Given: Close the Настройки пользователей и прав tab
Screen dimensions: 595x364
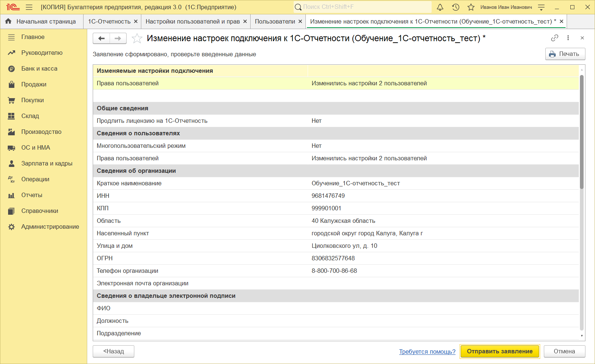Looking at the screenshot, I should 245,22.
